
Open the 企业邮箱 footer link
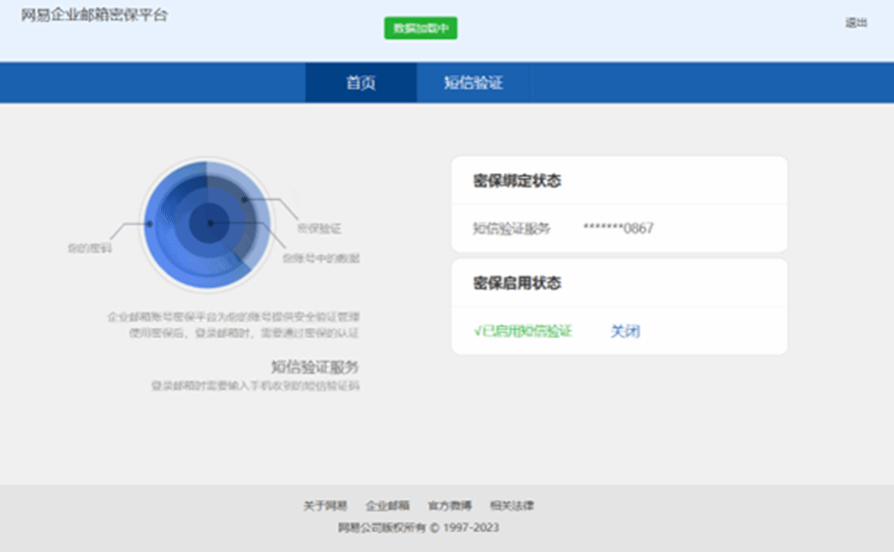tap(388, 506)
